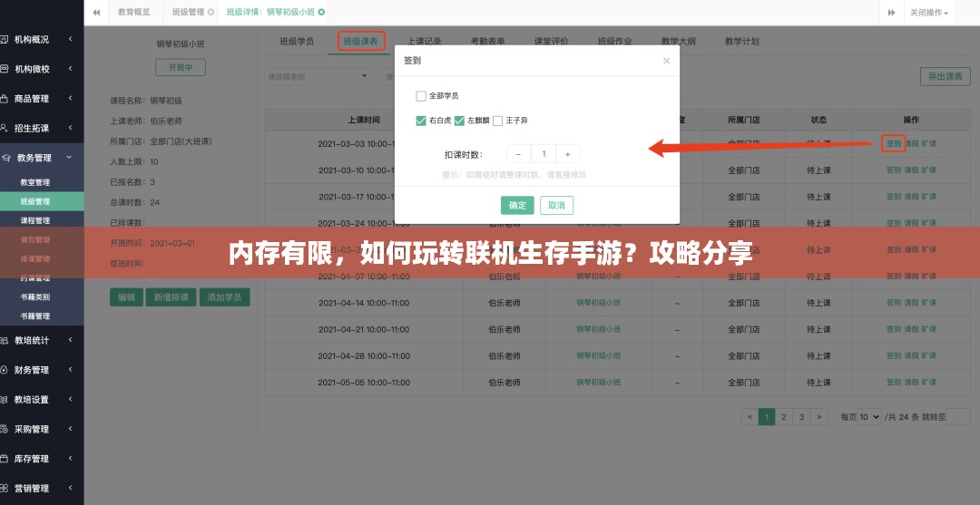980x505 pixels.
Task: Collapse the 教务管理 menu chevron
Action: coord(70,158)
